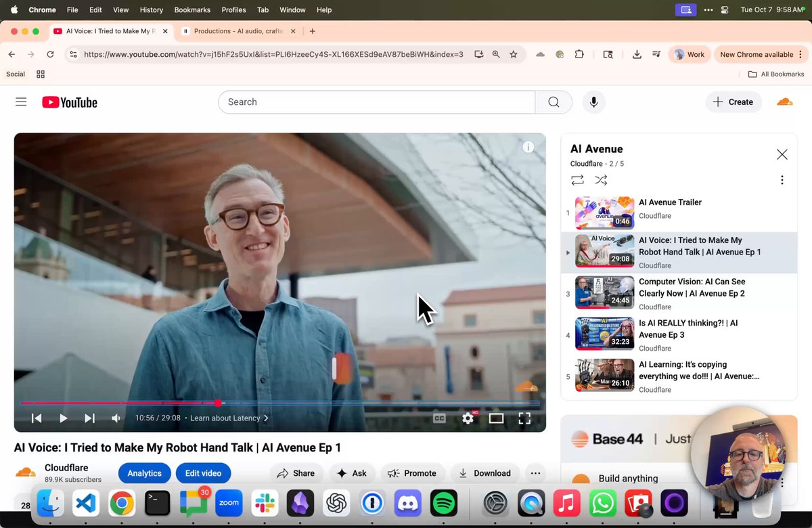Screen dimensions: 812x528
Task: Launch Visual Studio Code from dock
Action: (86, 504)
